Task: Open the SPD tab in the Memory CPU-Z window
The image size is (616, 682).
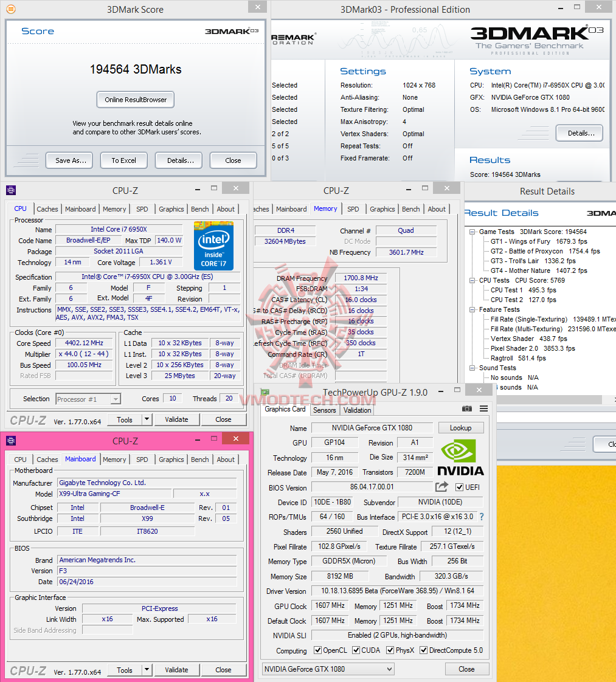Action: coord(353,209)
